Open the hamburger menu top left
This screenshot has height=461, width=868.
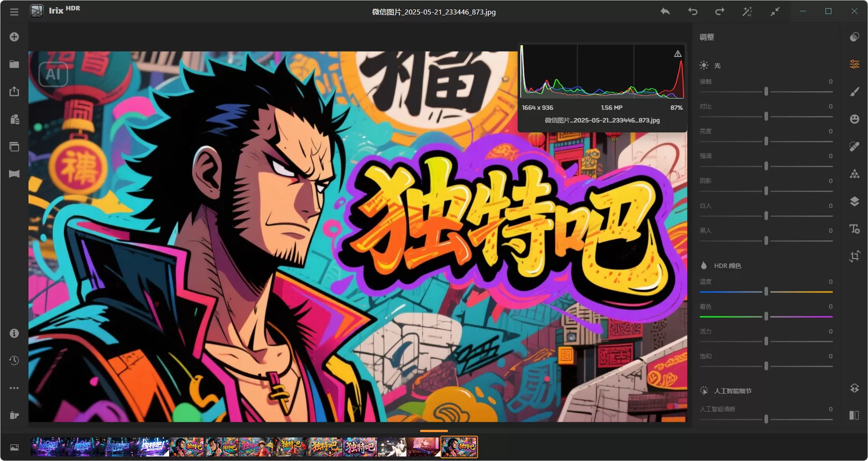click(x=14, y=12)
